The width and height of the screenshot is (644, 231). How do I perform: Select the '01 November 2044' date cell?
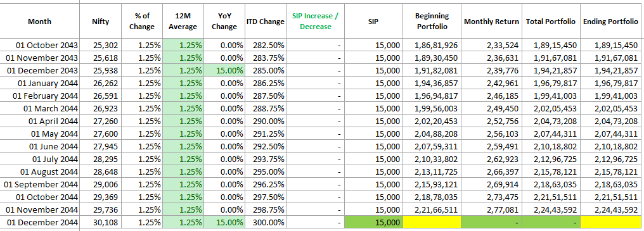(x=40, y=209)
